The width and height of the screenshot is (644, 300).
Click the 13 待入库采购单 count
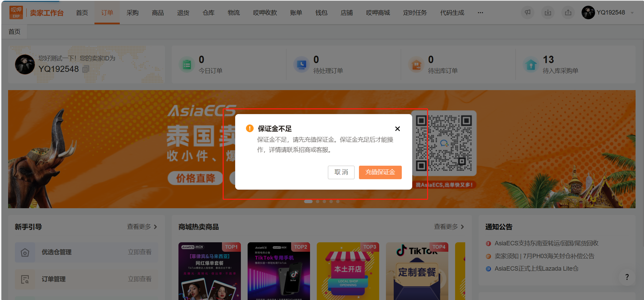(549, 60)
